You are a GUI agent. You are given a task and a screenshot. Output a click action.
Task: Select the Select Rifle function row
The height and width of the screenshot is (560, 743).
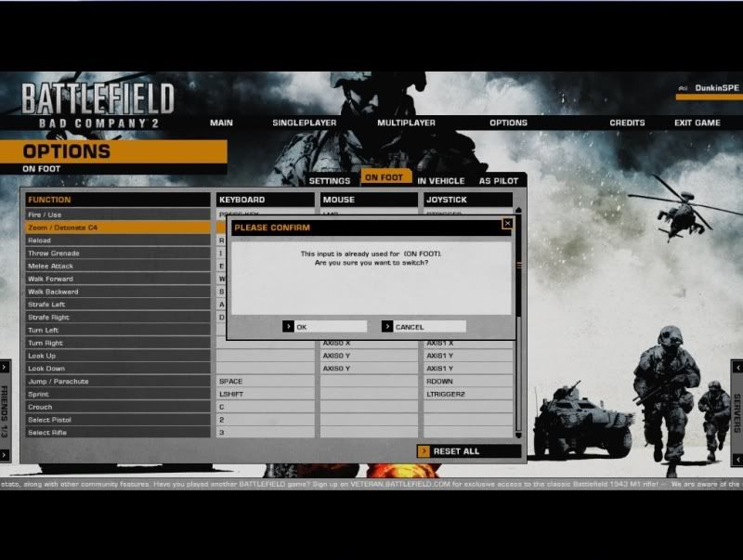point(118,432)
